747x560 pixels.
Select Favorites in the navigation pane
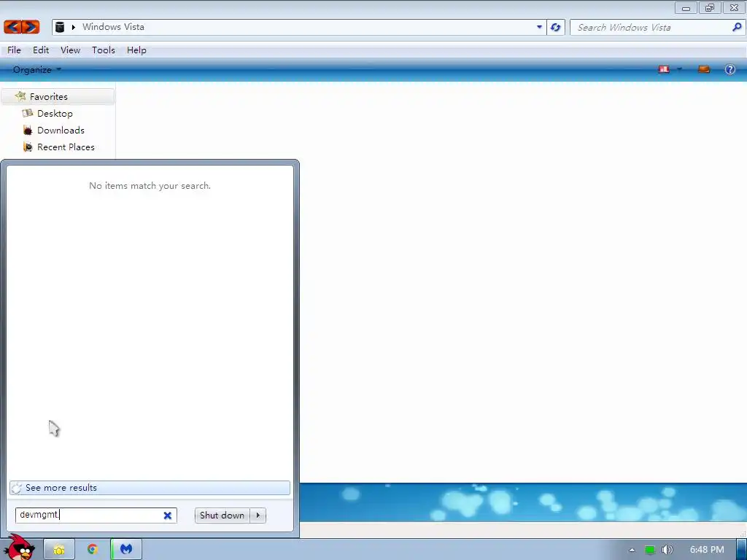(58, 97)
